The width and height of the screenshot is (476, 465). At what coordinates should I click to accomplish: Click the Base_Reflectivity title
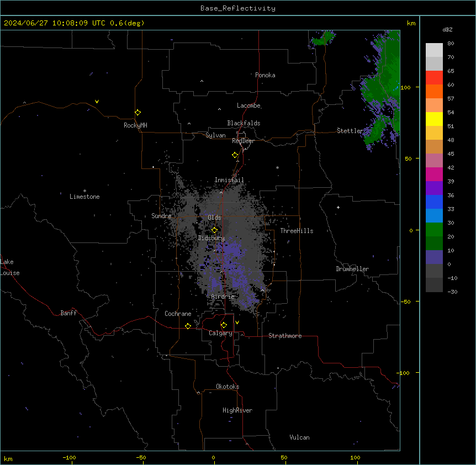(x=238, y=8)
